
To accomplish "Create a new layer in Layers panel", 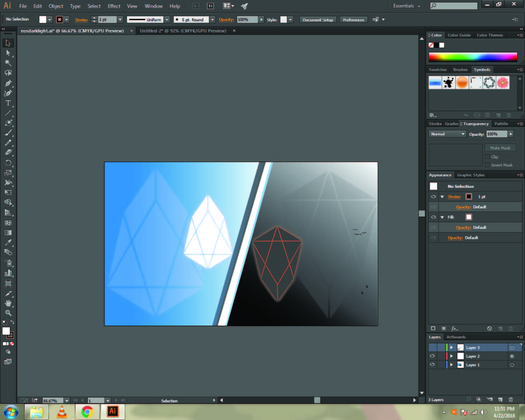I will coord(500,399).
